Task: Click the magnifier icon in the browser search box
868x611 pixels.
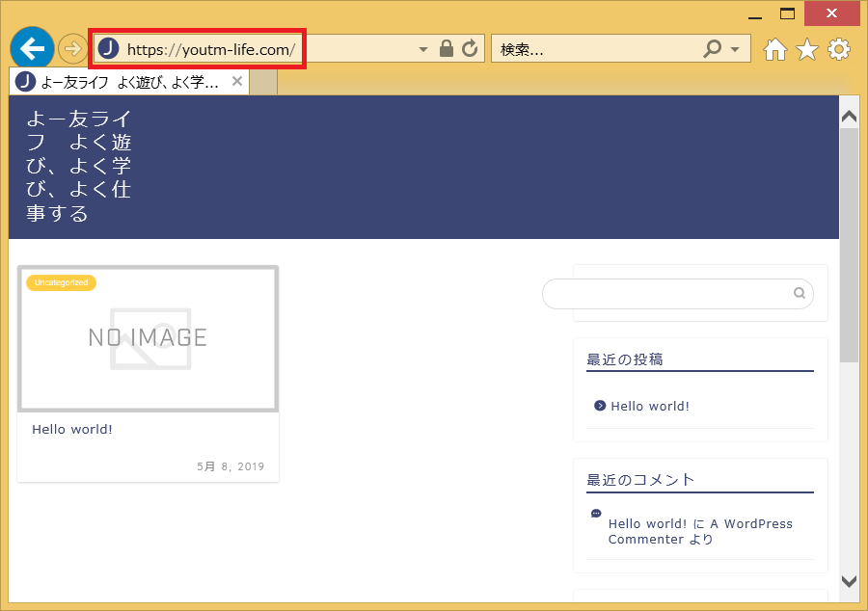Action: click(x=713, y=49)
